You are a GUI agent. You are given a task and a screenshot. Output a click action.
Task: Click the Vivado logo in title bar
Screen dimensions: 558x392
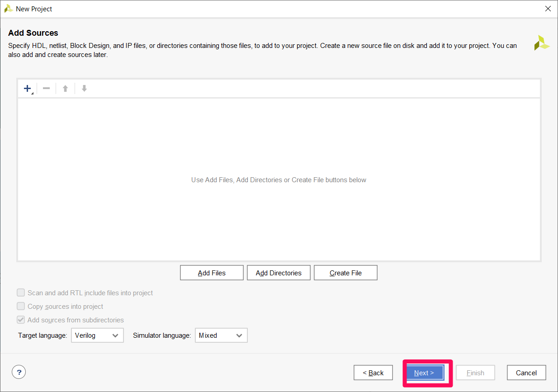point(9,9)
